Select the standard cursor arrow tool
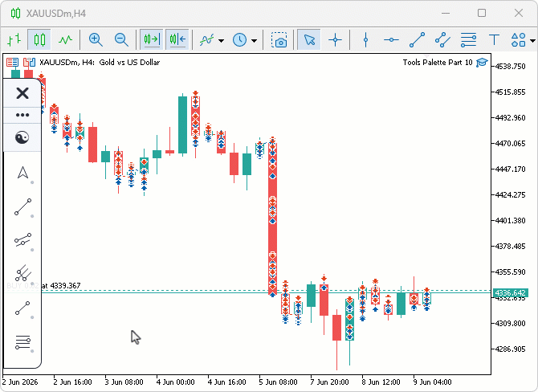This screenshot has height=392, width=538. click(309, 40)
